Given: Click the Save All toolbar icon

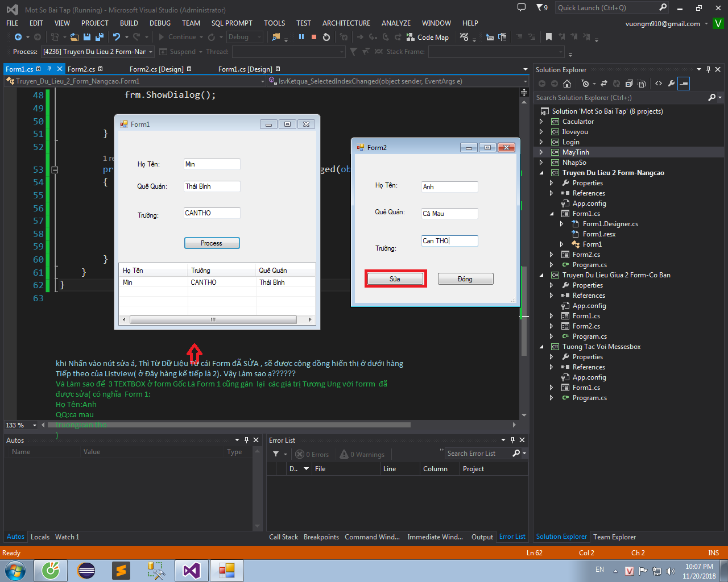Looking at the screenshot, I should click(100, 37).
